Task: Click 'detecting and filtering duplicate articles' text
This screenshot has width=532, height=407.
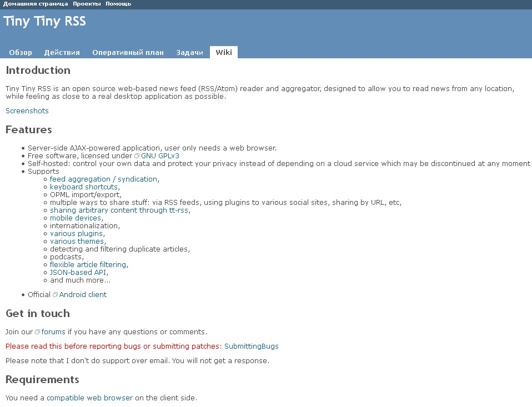Action: tap(120, 249)
